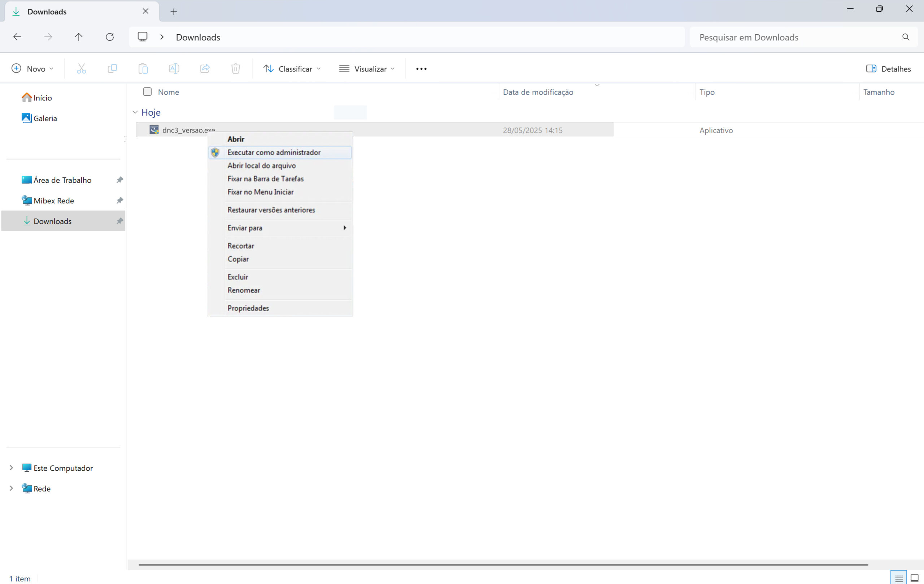This screenshot has width=924, height=584.
Task: Collapse the Hoje group
Action: (135, 112)
